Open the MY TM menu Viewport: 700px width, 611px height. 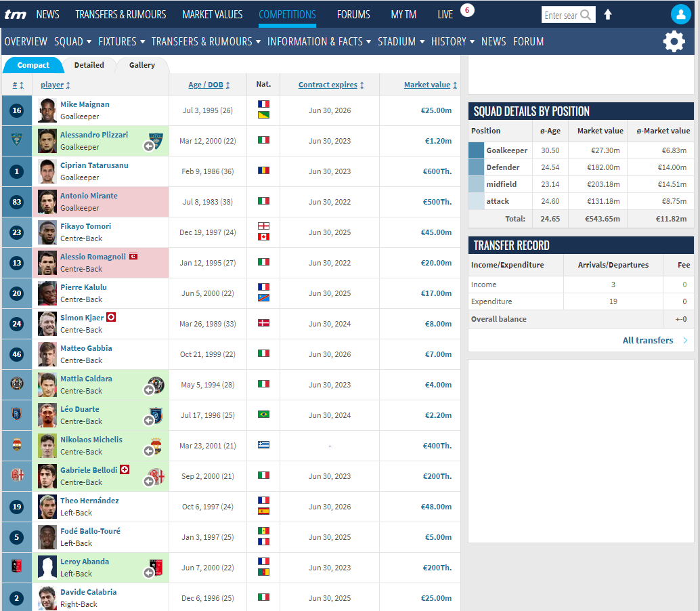coord(403,15)
